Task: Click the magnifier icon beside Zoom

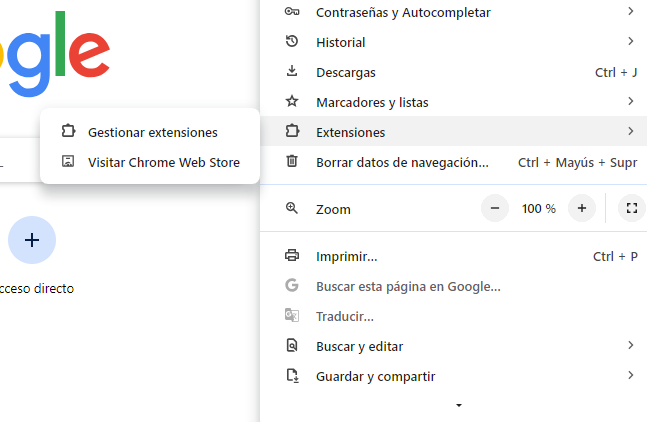Action: point(292,208)
